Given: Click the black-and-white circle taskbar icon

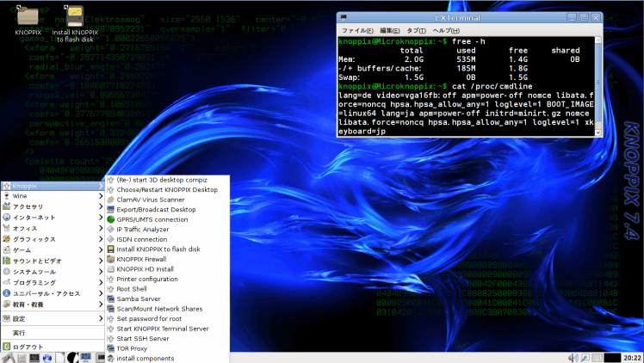Looking at the screenshot, I should [72, 358].
